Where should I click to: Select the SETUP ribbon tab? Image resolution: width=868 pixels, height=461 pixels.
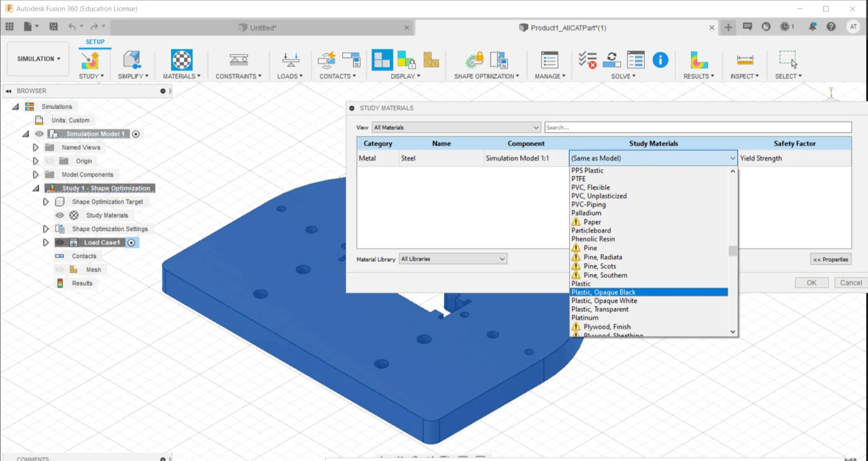(95, 42)
